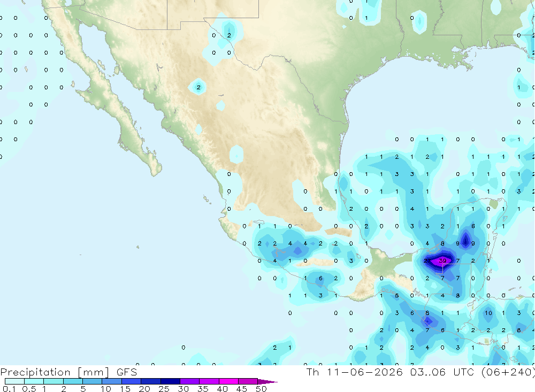Click the "39" precipitation value on the map
The height and width of the screenshot is (392, 535).
click(x=442, y=260)
